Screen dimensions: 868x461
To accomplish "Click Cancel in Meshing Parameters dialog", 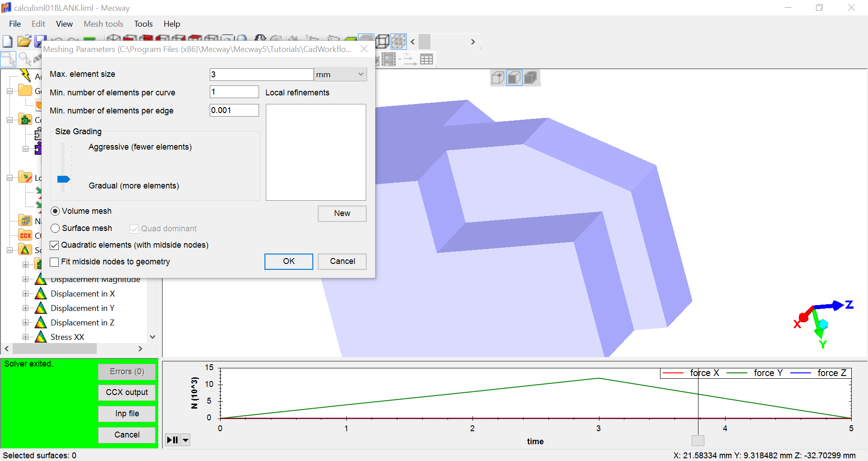I will tap(342, 261).
